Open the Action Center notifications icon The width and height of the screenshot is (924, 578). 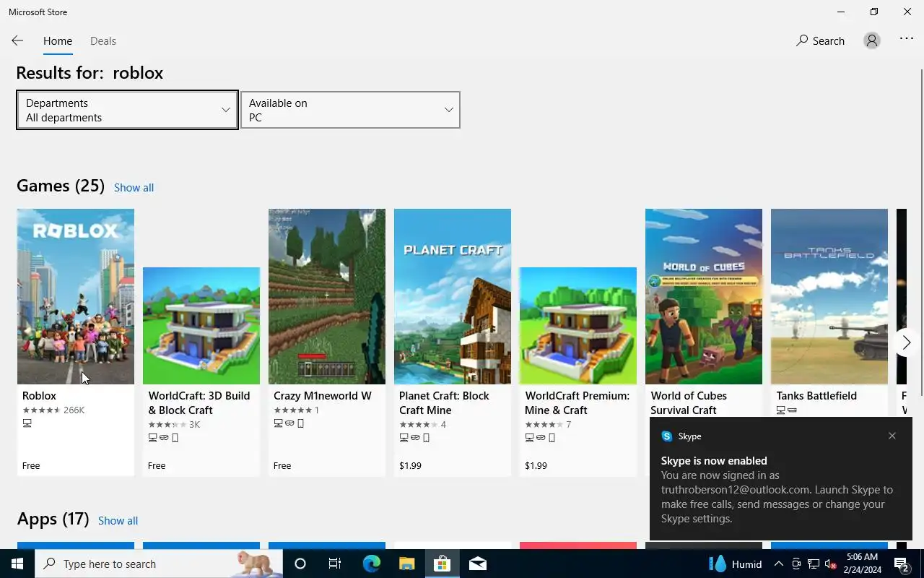(x=902, y=564)
